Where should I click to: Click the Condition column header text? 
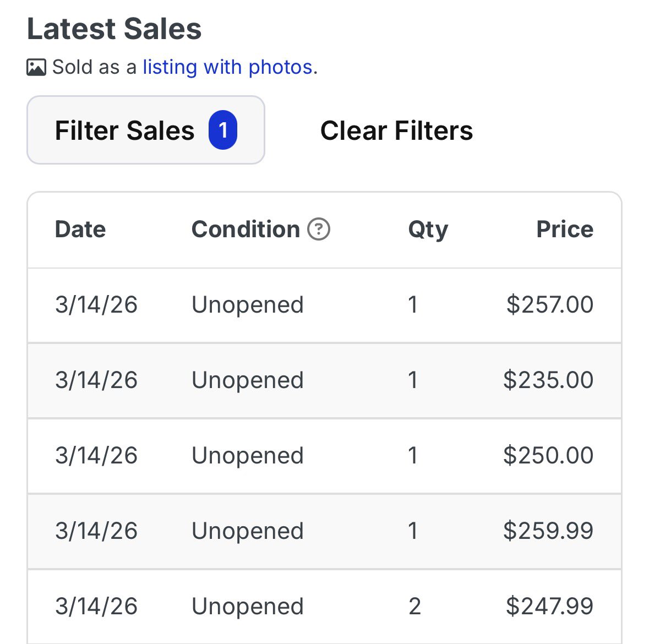coord(246,230)
